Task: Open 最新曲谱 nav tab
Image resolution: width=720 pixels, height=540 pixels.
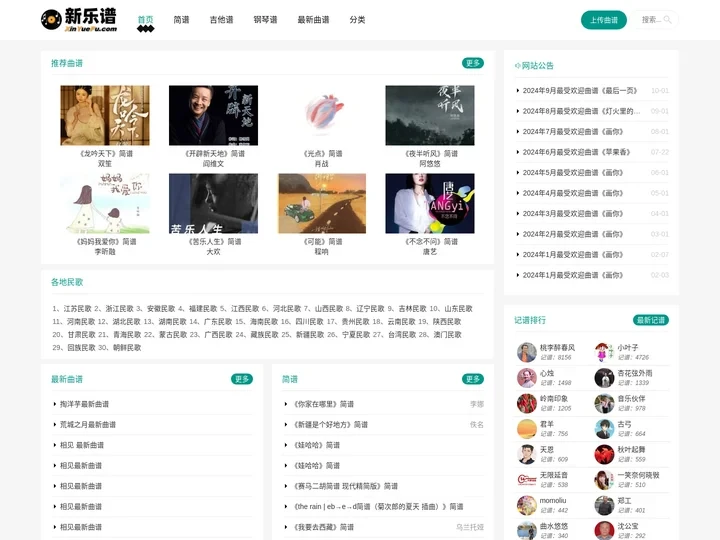Action: click(x=313, y=20)
